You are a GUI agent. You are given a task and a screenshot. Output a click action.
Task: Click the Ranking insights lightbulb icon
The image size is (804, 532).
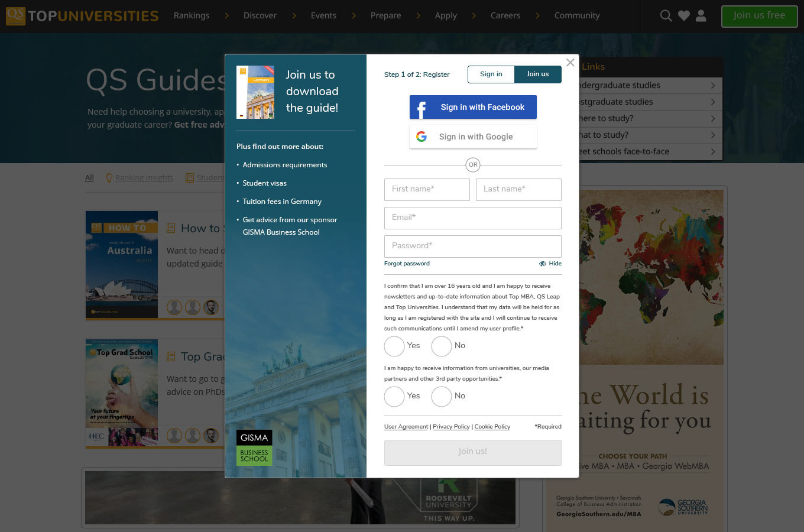coord(109,177)
